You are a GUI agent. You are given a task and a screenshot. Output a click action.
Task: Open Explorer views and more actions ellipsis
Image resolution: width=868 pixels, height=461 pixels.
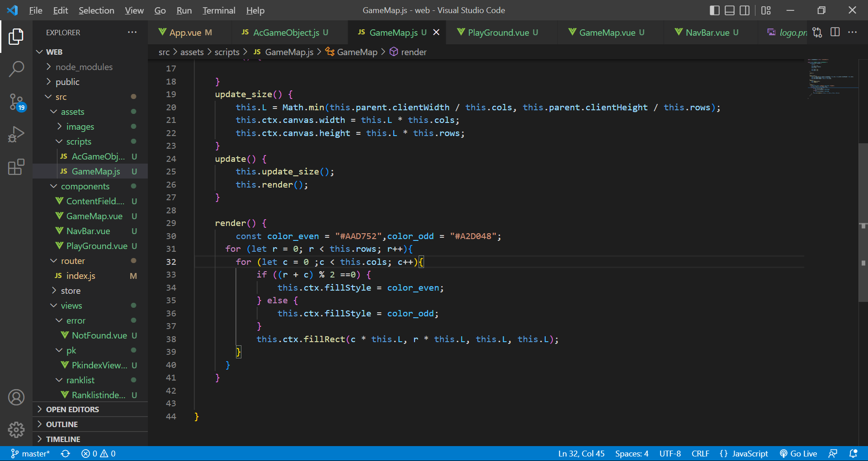click(x=132, y=32)
